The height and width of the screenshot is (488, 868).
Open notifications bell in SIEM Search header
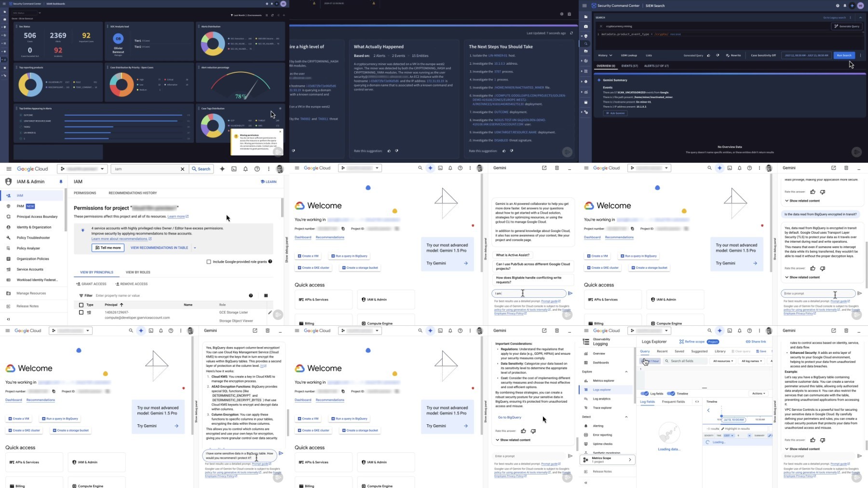pos(845,6)
